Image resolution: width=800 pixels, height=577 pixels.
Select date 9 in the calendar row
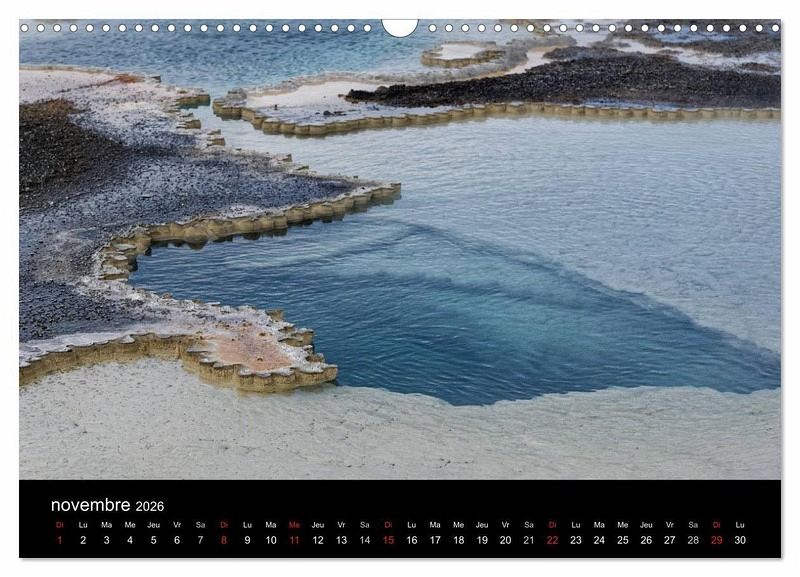[247, 540]
